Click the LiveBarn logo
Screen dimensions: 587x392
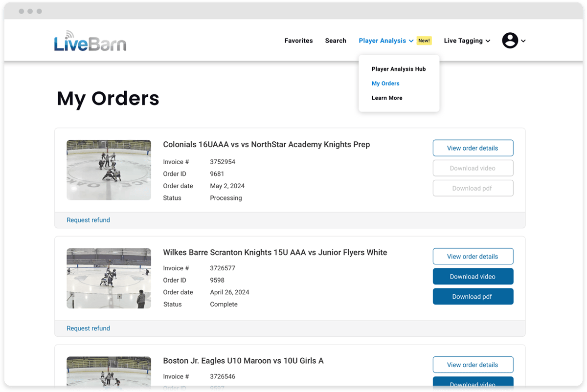(90, 41)
